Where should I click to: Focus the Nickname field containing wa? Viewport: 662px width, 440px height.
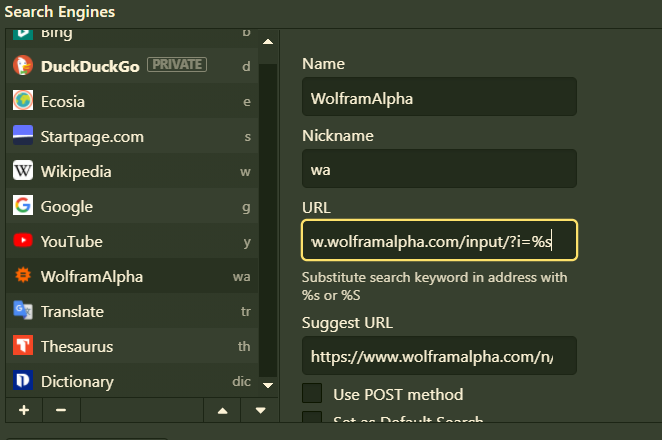[x=439, y=169]
